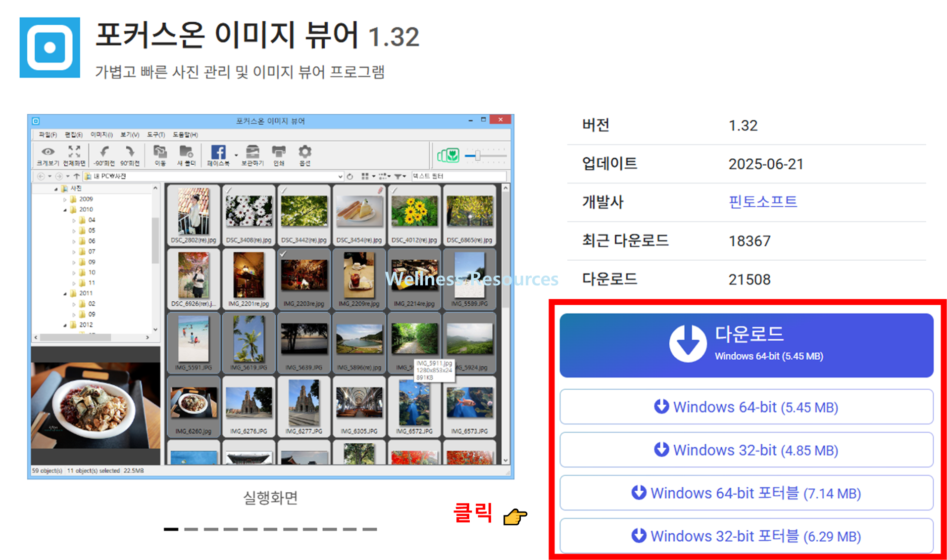Click the folder tree horizontal scrollbar
This screenshot has height=560, width=947.
pyautogui.click(x=76, y=337)
